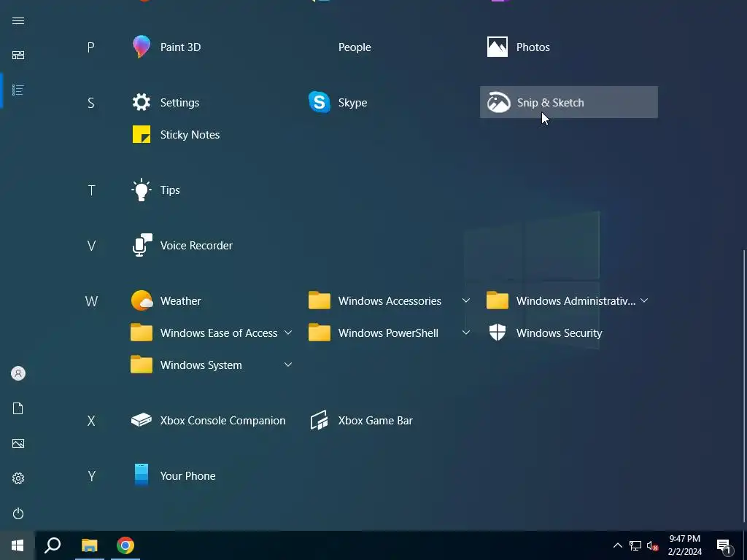Open Action Center notifications icon
Screen dimensions: 747x560
coord(724,545)
